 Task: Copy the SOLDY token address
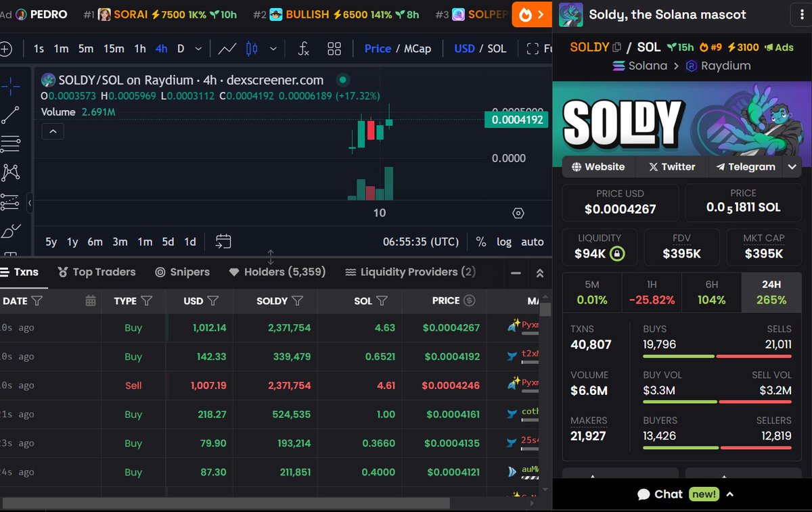pyautogui.click(x=616, y=47)
